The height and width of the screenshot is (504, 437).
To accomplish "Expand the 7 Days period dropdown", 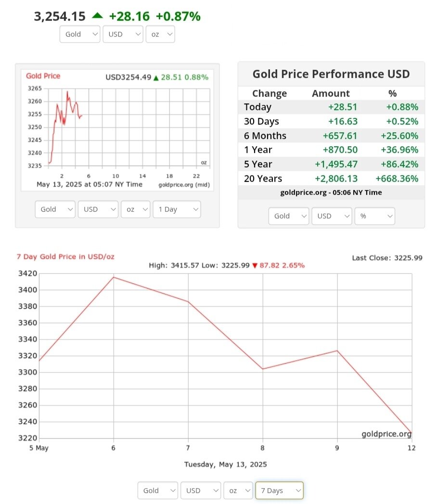I will click(279, 491).
